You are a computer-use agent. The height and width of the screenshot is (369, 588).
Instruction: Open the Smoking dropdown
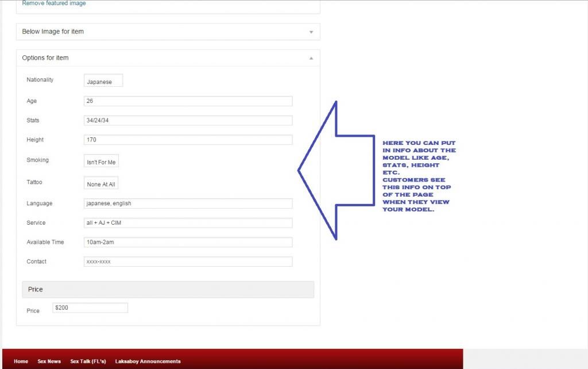[101, 161]
